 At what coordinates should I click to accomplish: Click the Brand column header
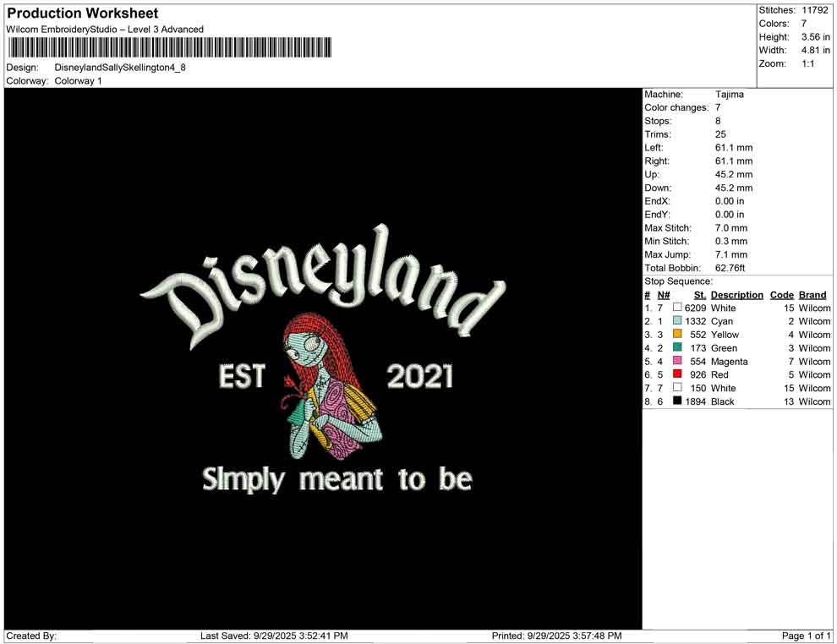tap(812, 295)
